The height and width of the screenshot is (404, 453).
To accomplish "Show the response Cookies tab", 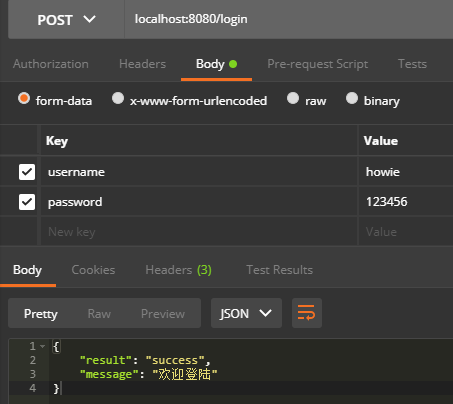I will click(x=93, y=270).
